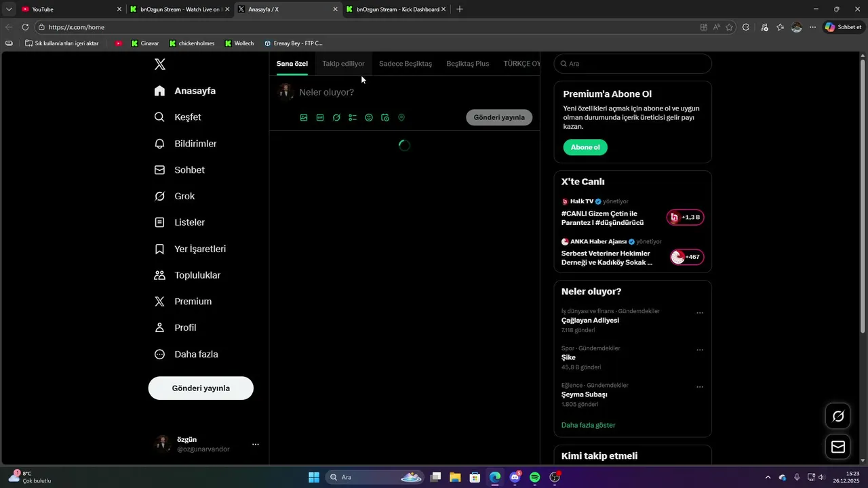868x488 pixels.
Task: Open the Halk TV live listeners badge
Action: (685, 217)
